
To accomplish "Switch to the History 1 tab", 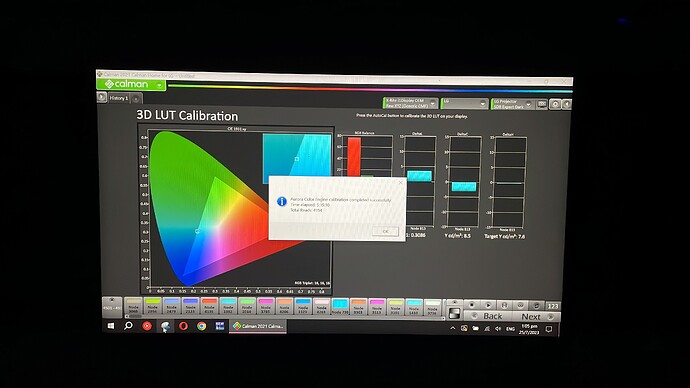I will tap(119, 98).
